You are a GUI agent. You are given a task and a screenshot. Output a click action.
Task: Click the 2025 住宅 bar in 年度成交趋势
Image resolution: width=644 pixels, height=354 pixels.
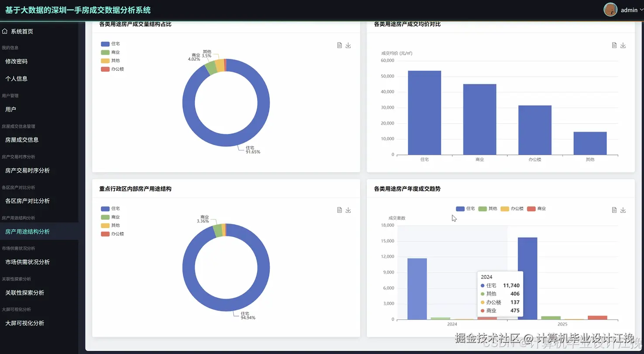pyautogui.click(x=527, y=278)
